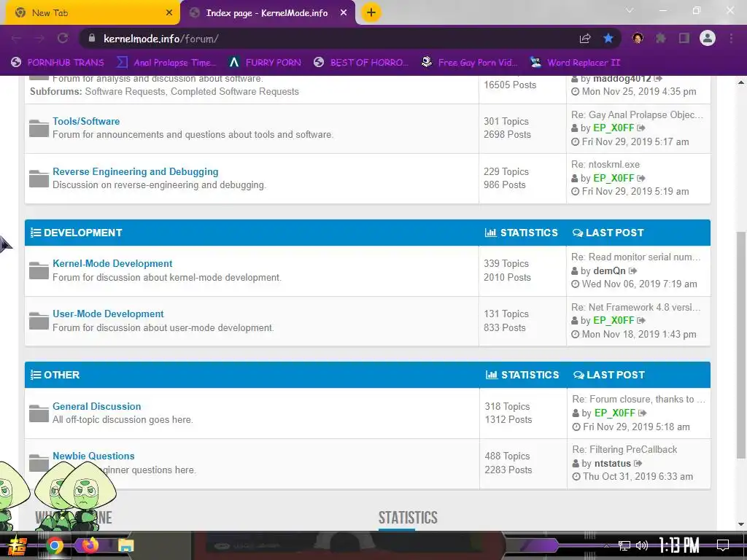This screenshot has height=560, width=747.
Task: Open ntstatus user profile link
Action: pyautogui.click(x=613, y=463)
